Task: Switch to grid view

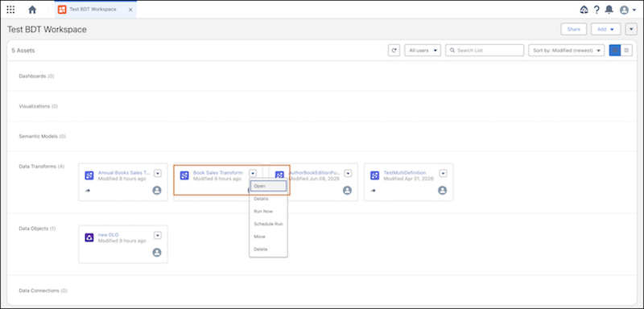Action: pos(615,50)
